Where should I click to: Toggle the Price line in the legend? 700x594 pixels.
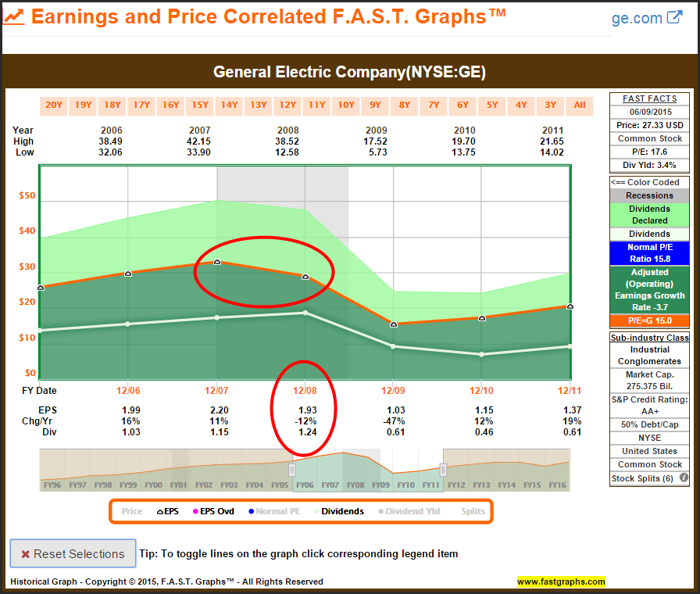[132, 511]
